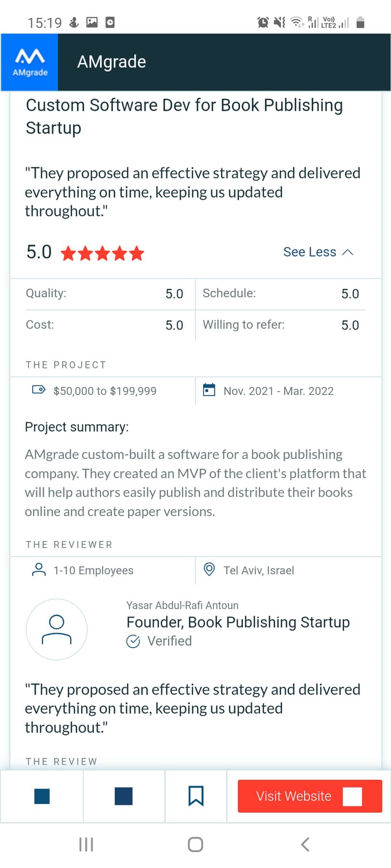
Task: Click the calendar icon beside project dates
Action: [x=209, y=390]
